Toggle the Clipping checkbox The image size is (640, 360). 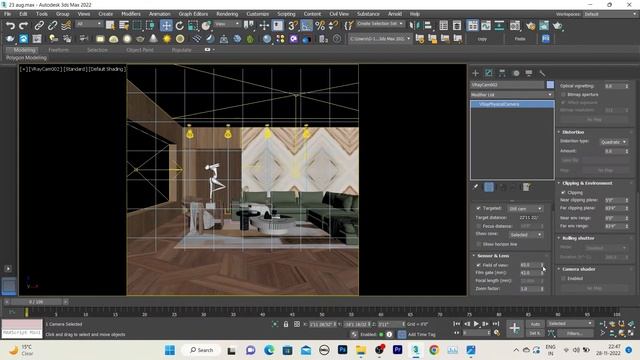tap(563, 192)
